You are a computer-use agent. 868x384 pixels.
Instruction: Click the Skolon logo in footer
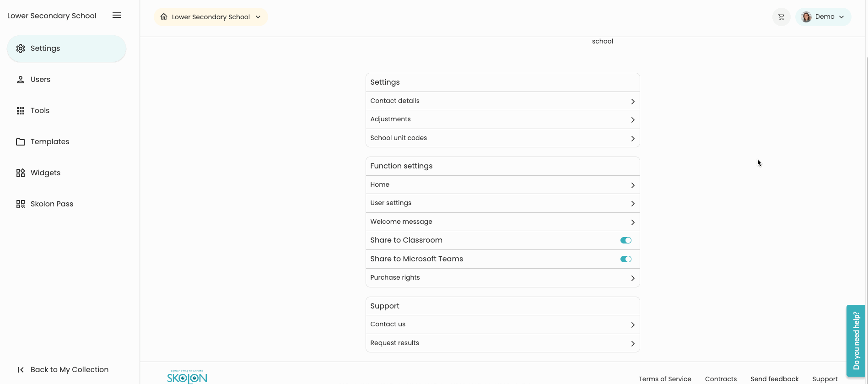(x=187, y=377)
